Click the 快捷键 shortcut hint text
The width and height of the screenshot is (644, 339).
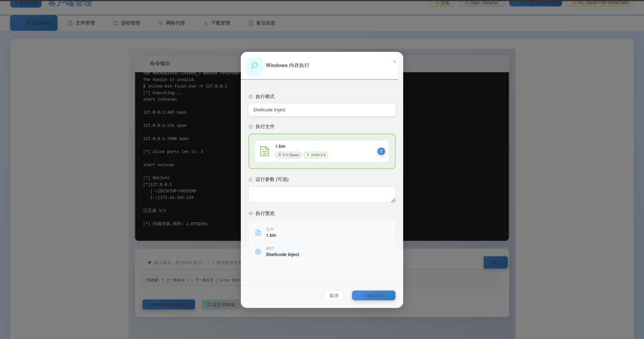tap(193, 280)
